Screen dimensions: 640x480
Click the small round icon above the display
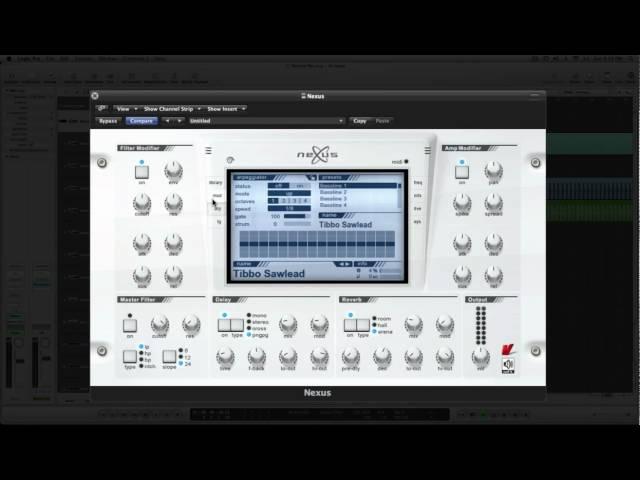click(x=230, y=160)
